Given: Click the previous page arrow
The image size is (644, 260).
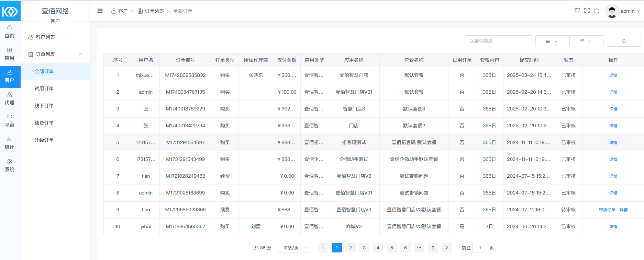Looking at the screenshot, I should point(323,248).
